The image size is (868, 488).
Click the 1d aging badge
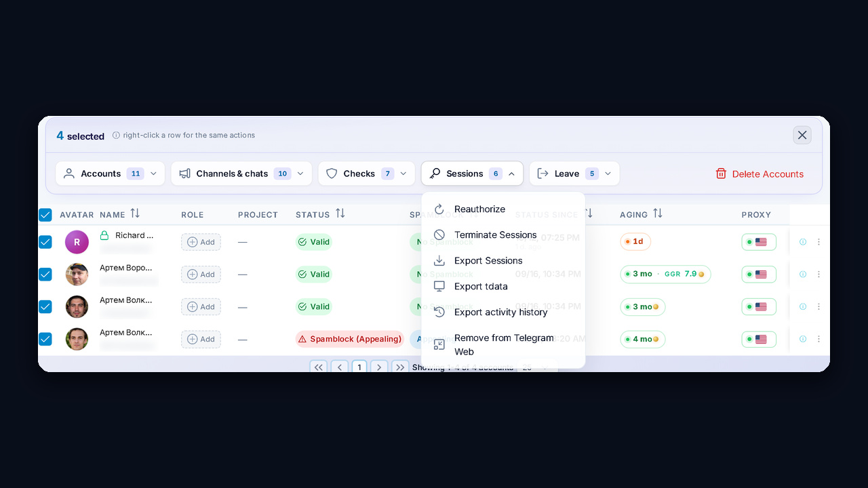[635, 242]
